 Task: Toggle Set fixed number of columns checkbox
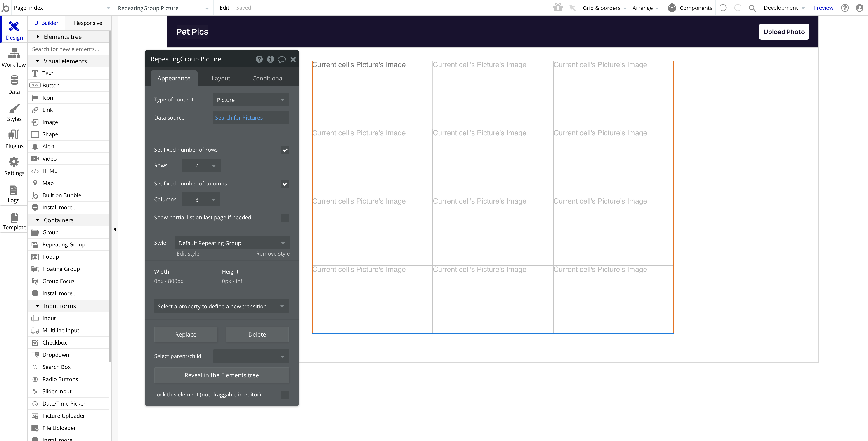pyautogui.click(x=285, y=183)
